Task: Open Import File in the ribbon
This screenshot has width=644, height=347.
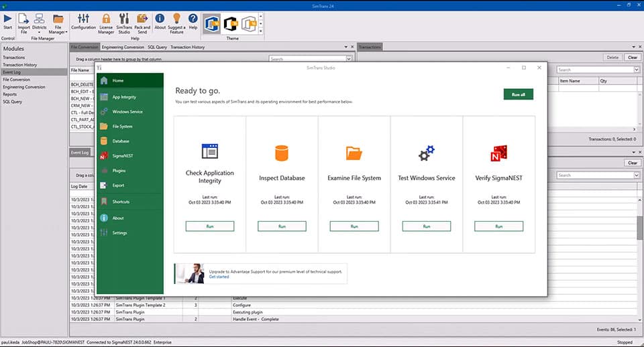Action: 24,23
